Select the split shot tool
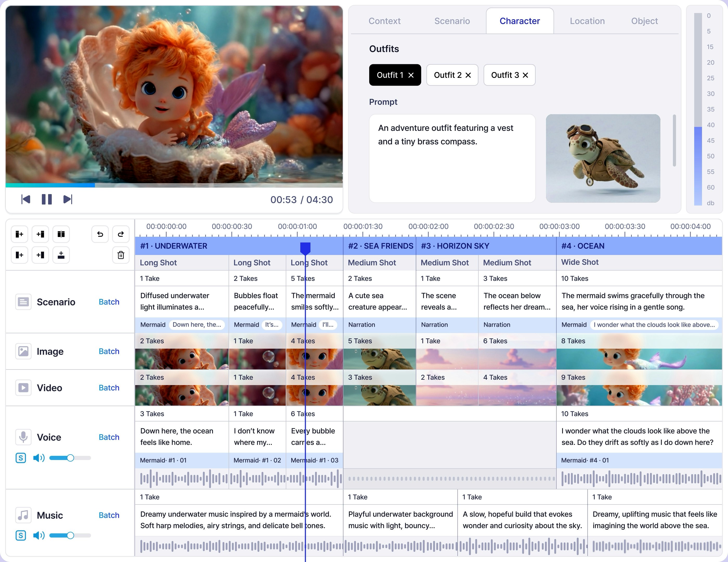728x562 pixels. 61,234
